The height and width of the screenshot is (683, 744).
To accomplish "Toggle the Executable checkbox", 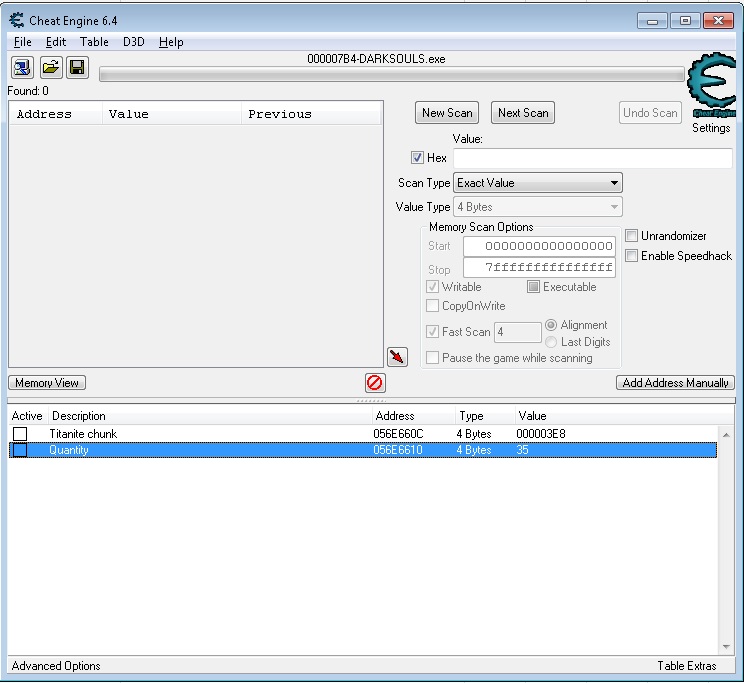I will click(533, 287).
